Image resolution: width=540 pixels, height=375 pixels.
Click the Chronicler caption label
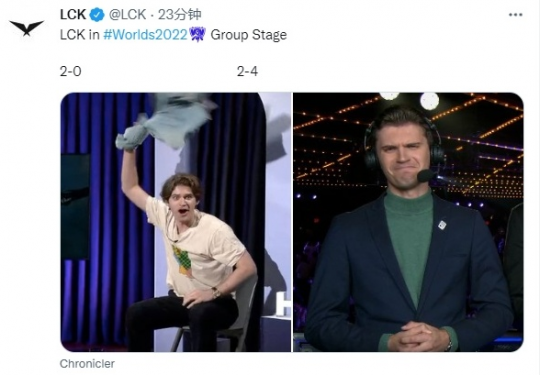point(87,364)
